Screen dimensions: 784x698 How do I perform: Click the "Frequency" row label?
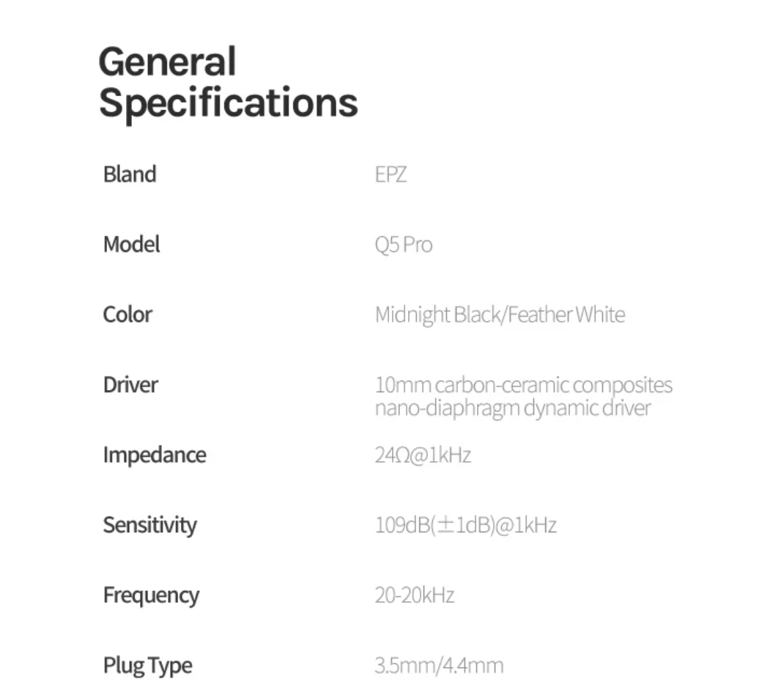151,595
